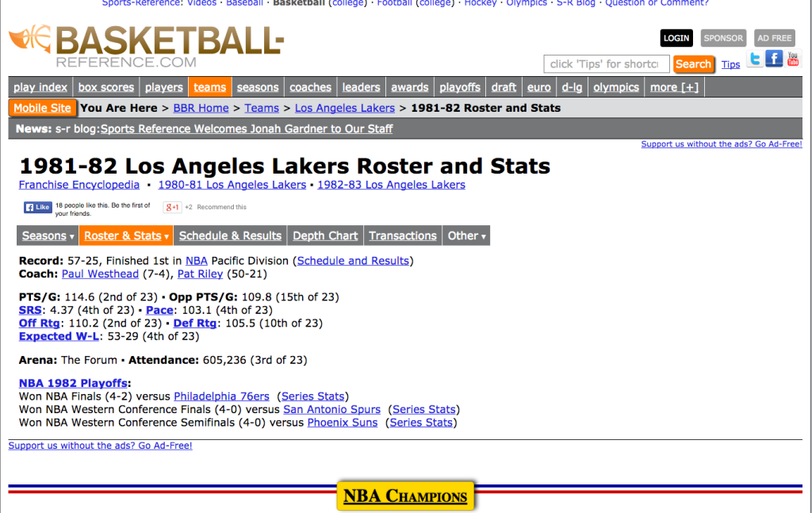Image resolution: width=812 pixels, height=513 pixels.
Task: Open Series Stats for NBA Finals
Action: (312, 396)
